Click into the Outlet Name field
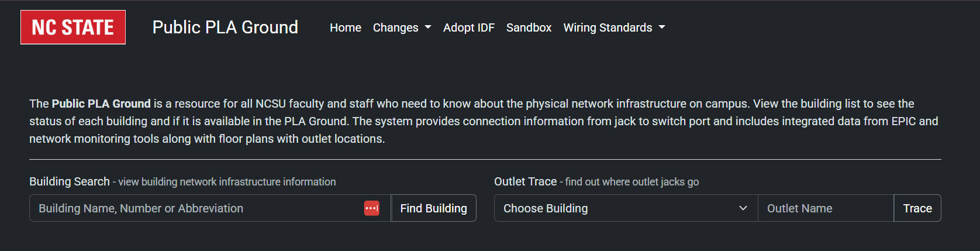 (825, 208)
